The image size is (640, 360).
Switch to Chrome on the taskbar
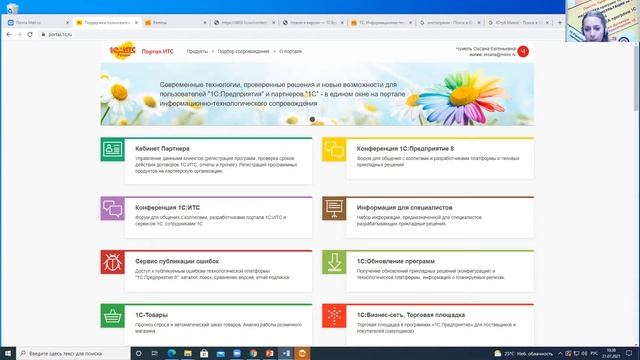tap(253, 353)
